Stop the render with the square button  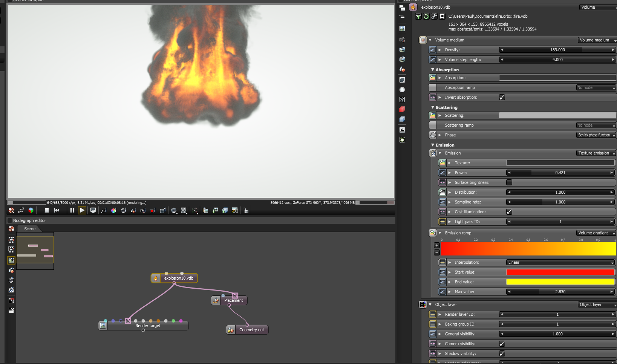[x=47, y=210]
